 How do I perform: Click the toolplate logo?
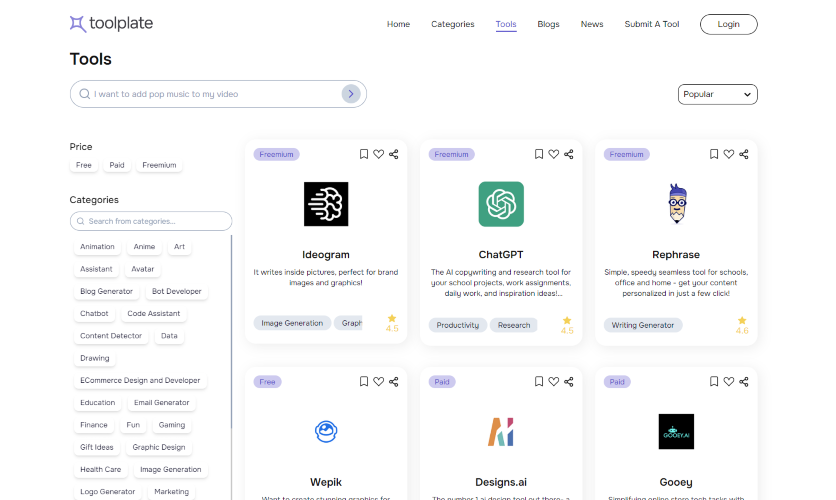pyautogui.click(x=111, y=24)
